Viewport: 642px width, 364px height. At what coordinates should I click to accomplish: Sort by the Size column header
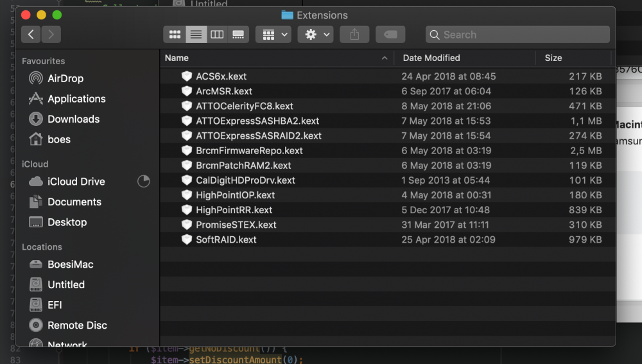coord(553,58)
